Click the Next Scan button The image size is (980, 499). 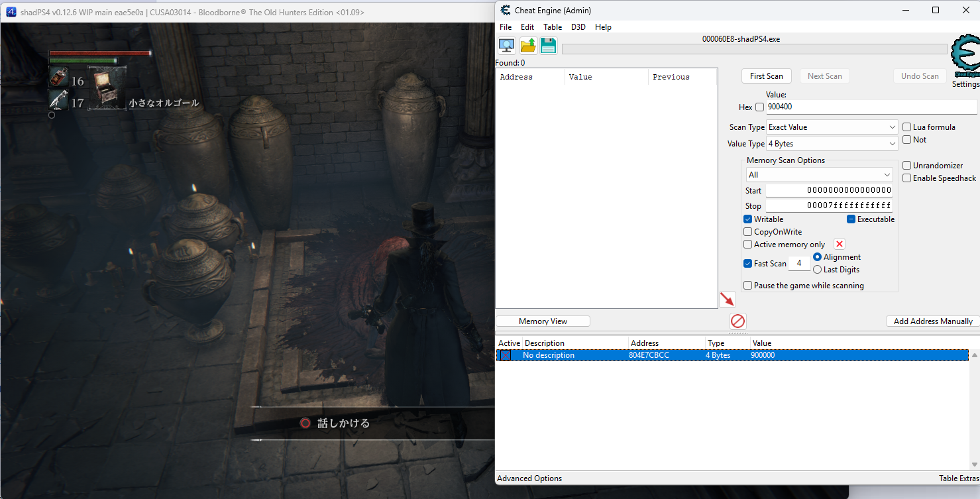pyautogui.click(x=825, y=76)
